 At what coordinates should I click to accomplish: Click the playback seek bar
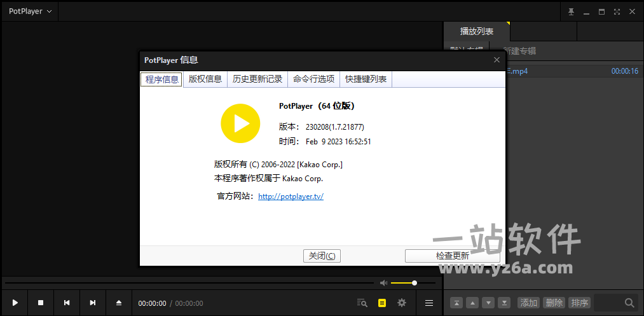(189, 283)
